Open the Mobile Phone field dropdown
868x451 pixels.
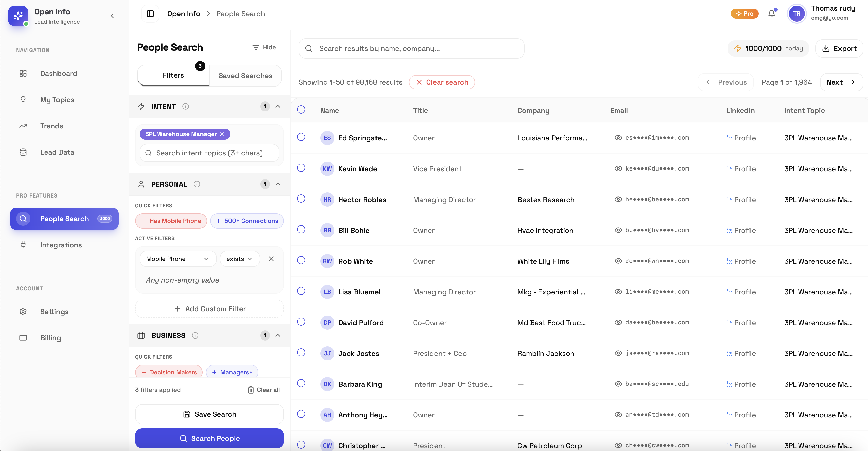(x=178, y=259)
